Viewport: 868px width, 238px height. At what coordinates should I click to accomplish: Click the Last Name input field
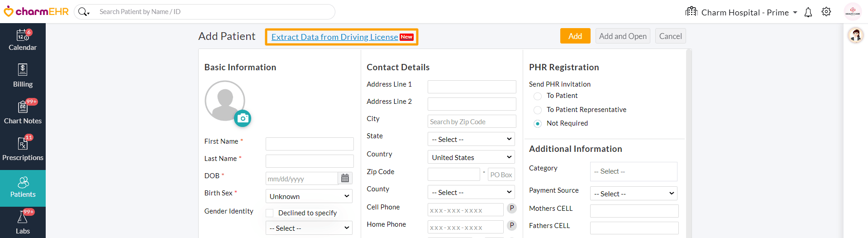point(310,161)
